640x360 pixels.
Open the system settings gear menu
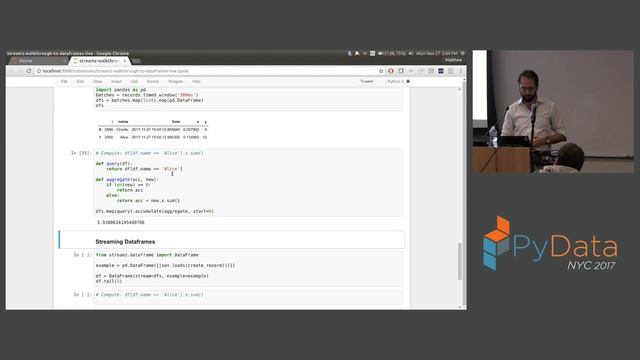click(462, 53)
